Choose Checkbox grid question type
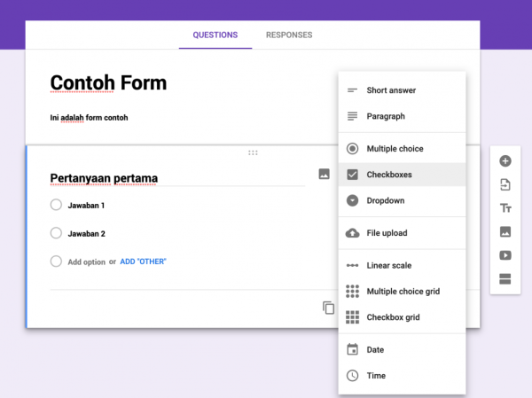The image size is (532, 398). tap(402, 317)
